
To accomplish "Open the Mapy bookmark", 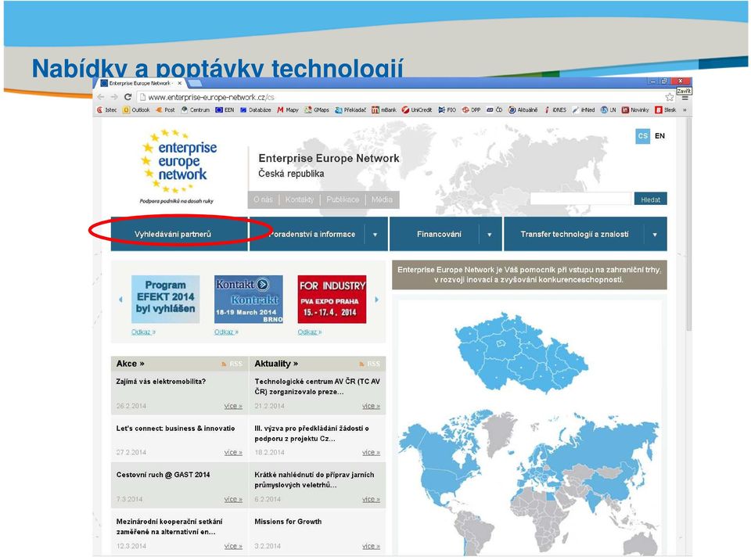I will [x=288, y=109].
